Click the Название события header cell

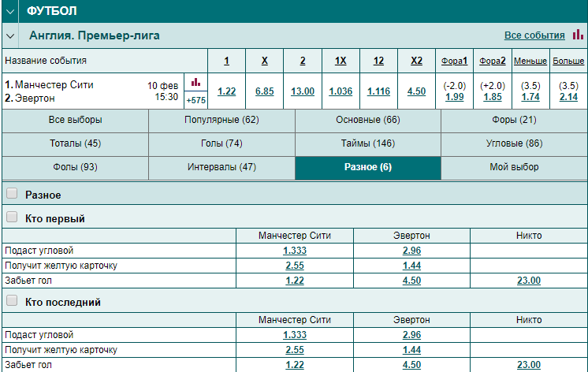105,61
